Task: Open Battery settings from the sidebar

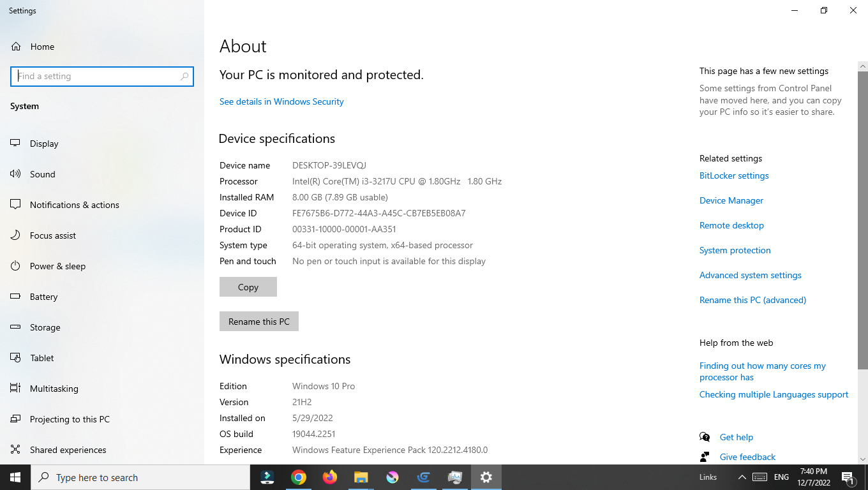Action: coord(45,296)
